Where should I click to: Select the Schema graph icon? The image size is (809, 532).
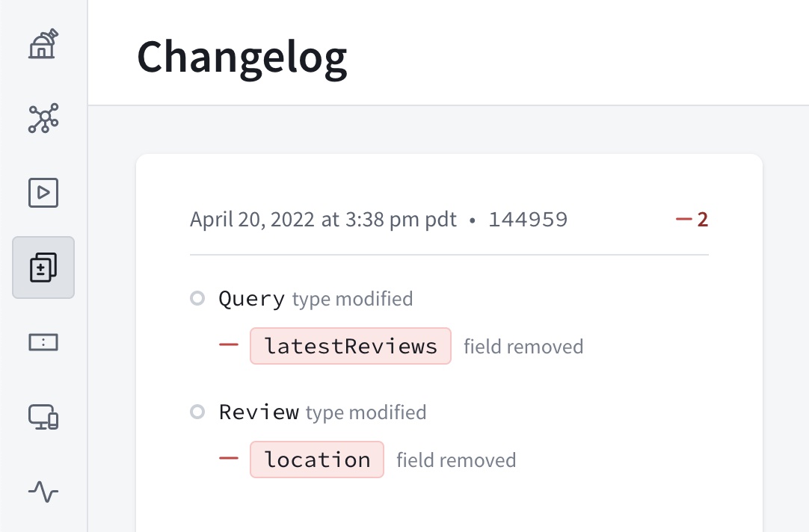(x=43, y=118)
